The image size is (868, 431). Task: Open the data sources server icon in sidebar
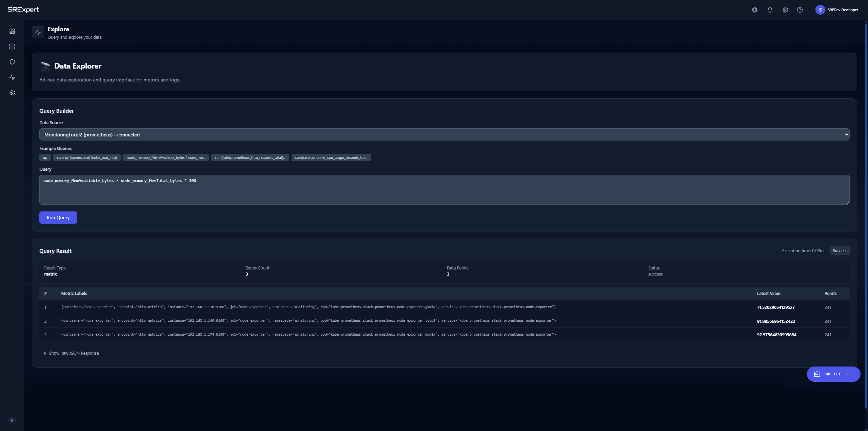point(12,46)
